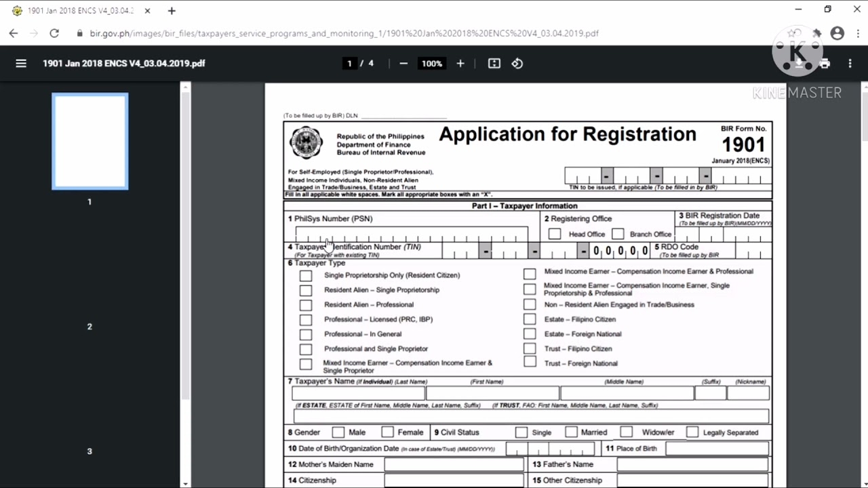View site information lock icon

pos(80,33)
